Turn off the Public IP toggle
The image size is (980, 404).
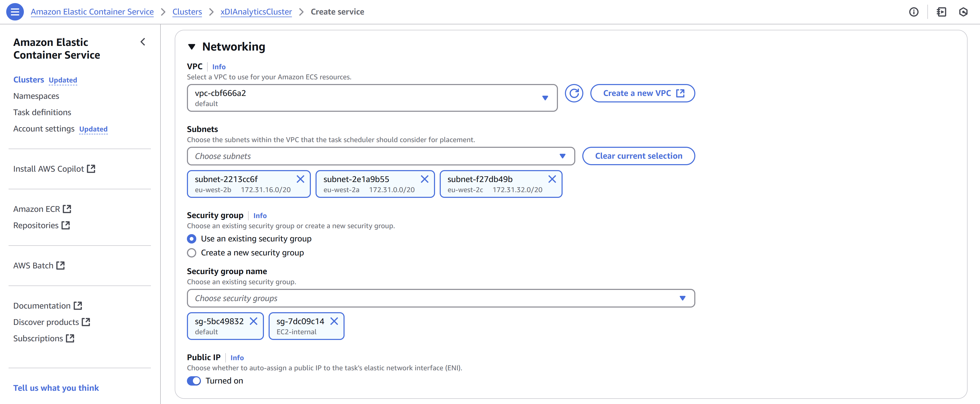[x=194, y=381]
